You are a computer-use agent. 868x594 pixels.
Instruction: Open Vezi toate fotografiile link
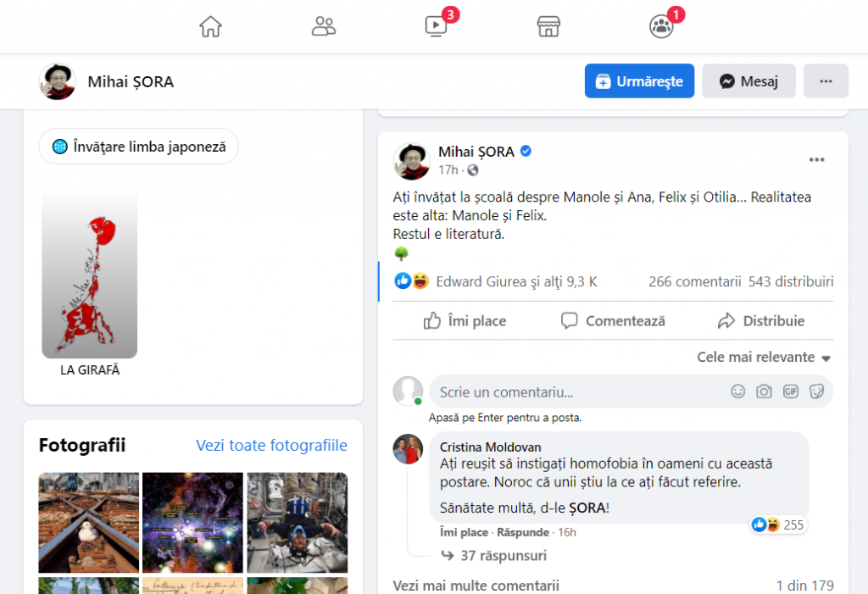(271, 445)
